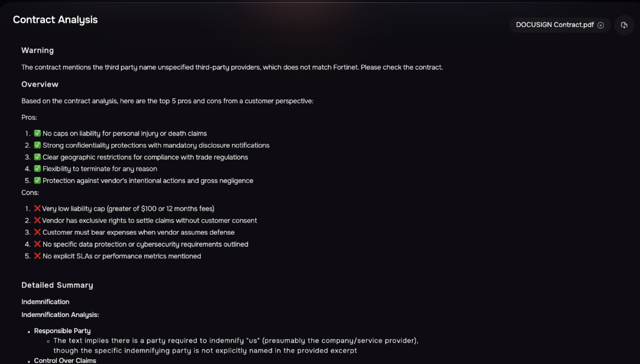
Task: Click red X beside exclusive settlement rights
Action: (x=38, y=221)
